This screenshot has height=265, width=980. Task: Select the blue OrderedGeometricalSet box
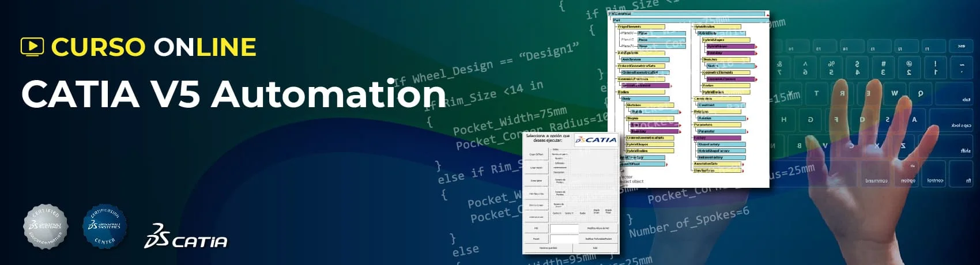pyautogui.click(x=646, y=72)
